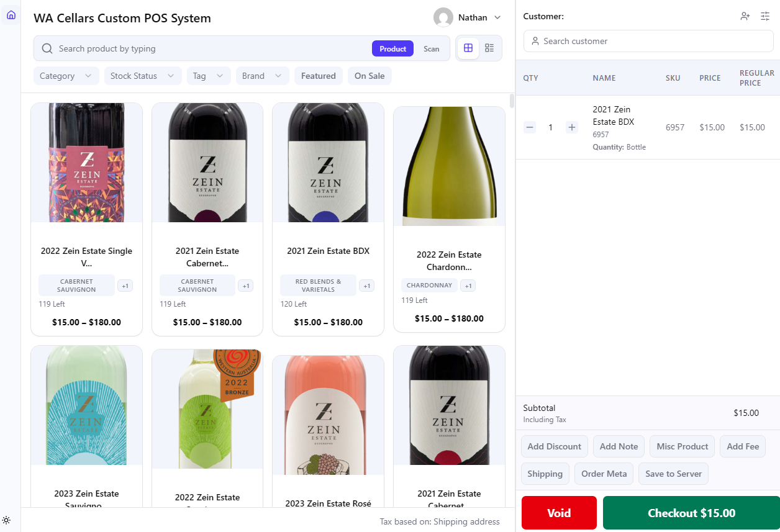780x532 pixels.
Task: Click the 2023 Zein Estate Rosé title
Action: pos(328,503)
